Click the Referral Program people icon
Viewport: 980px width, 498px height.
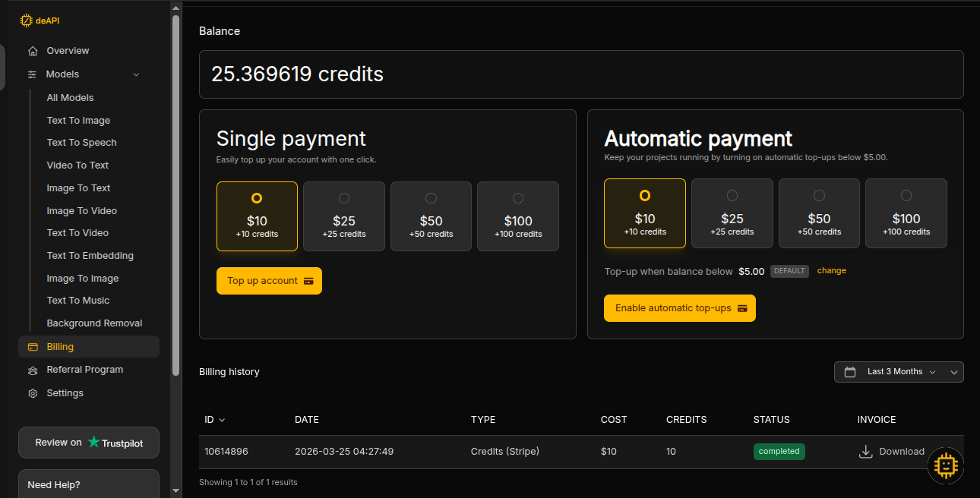coord(32,370)
